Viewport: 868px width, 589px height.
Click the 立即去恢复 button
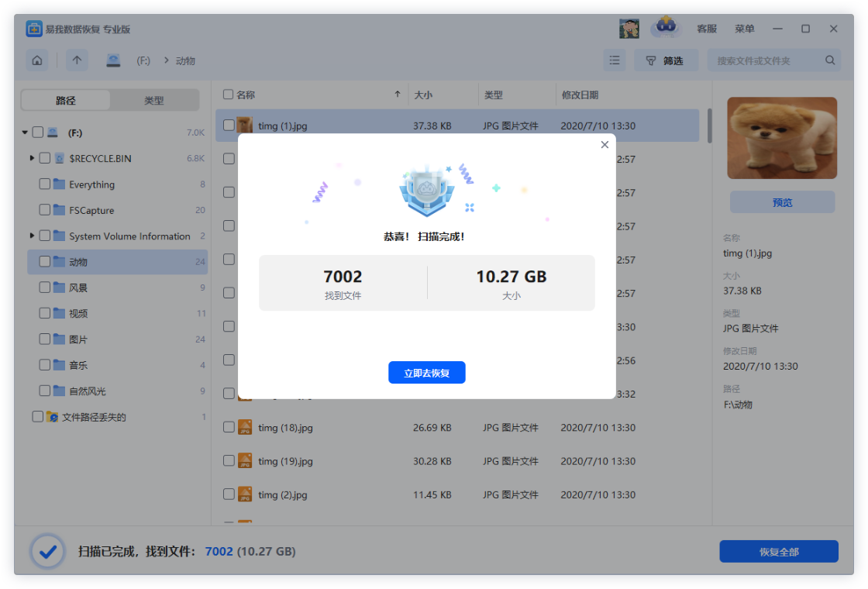(x=427, y=373)
